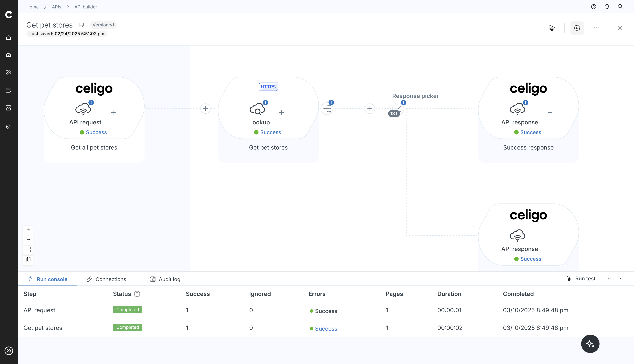Click the plus inside Success response step
Viewport: 634px width, 364px height.
pyautogui.click(x=550, y=112)
